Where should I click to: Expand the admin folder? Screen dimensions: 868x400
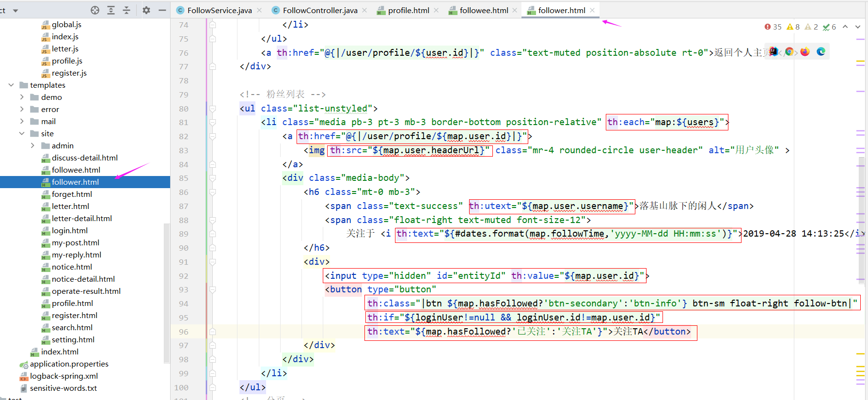pyautogui.click(x=32, y=145)
